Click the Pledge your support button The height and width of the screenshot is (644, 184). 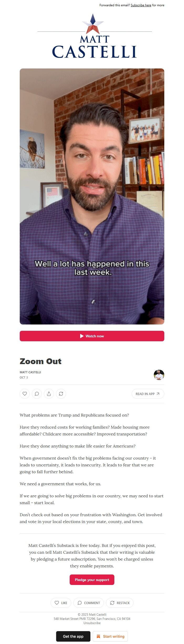point(92,580)
